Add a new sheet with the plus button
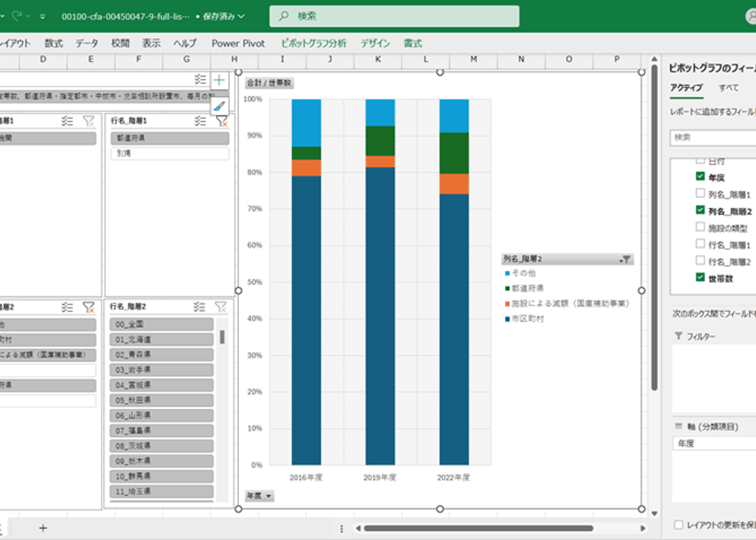Image resolution: width=756 pixels, height=540 pixels. [x=43, y=528]
